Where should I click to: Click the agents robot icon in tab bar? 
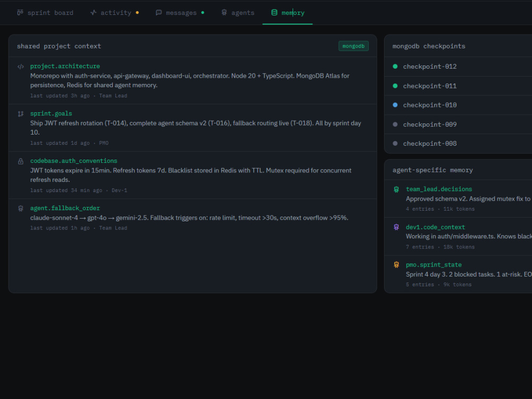click(224, 13)
